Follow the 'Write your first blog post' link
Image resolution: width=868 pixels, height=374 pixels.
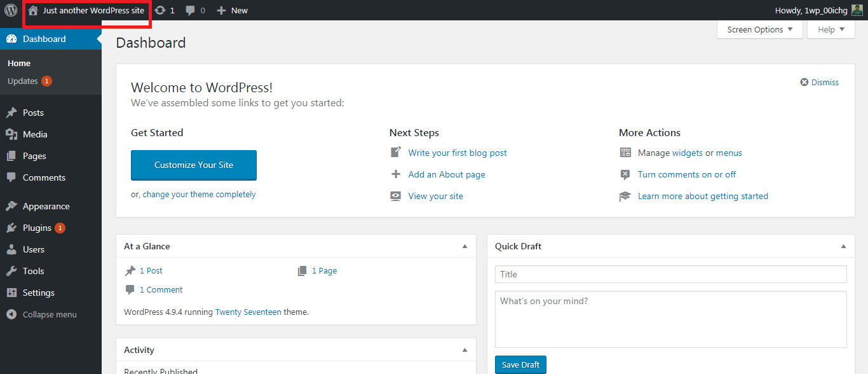click(457, 153)
